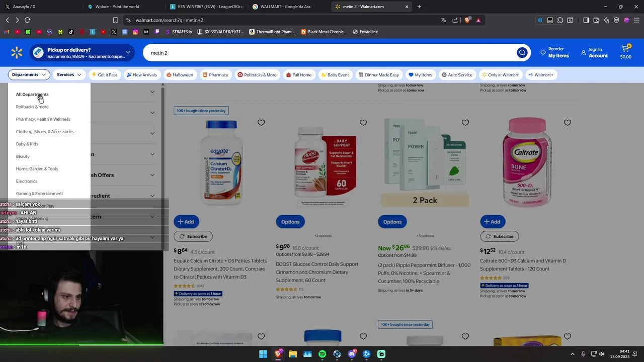The height and width of the screenshot is (362, 644).
Task: Open the browser hamburger menu
Action: 636,20
